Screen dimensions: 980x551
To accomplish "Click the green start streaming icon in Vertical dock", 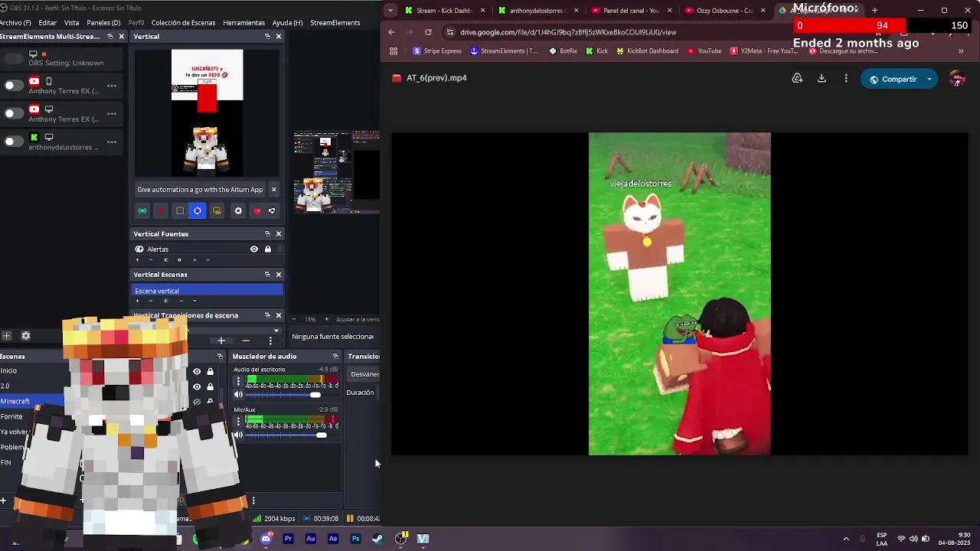I will coord(142,210).
